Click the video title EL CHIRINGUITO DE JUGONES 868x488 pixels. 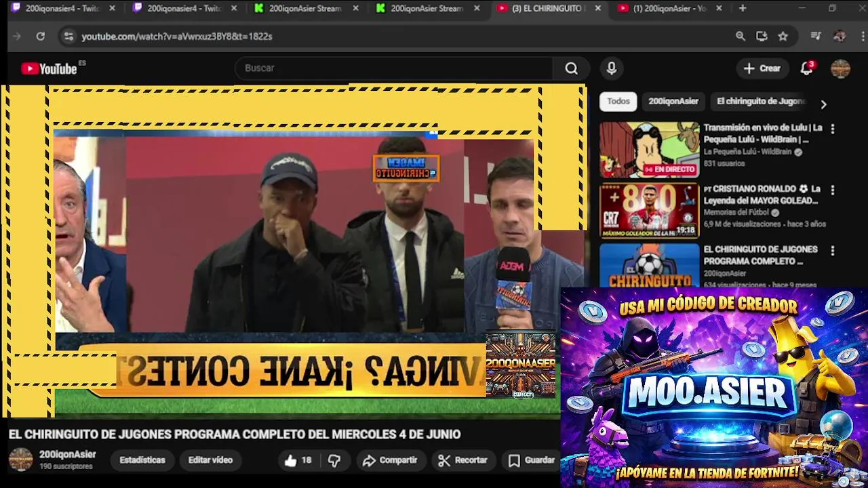(235, 434)
